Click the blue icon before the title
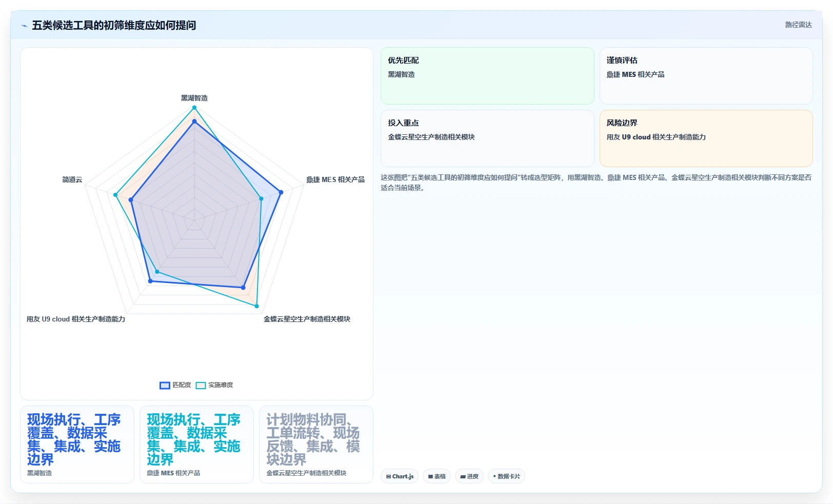 (24, 26)
